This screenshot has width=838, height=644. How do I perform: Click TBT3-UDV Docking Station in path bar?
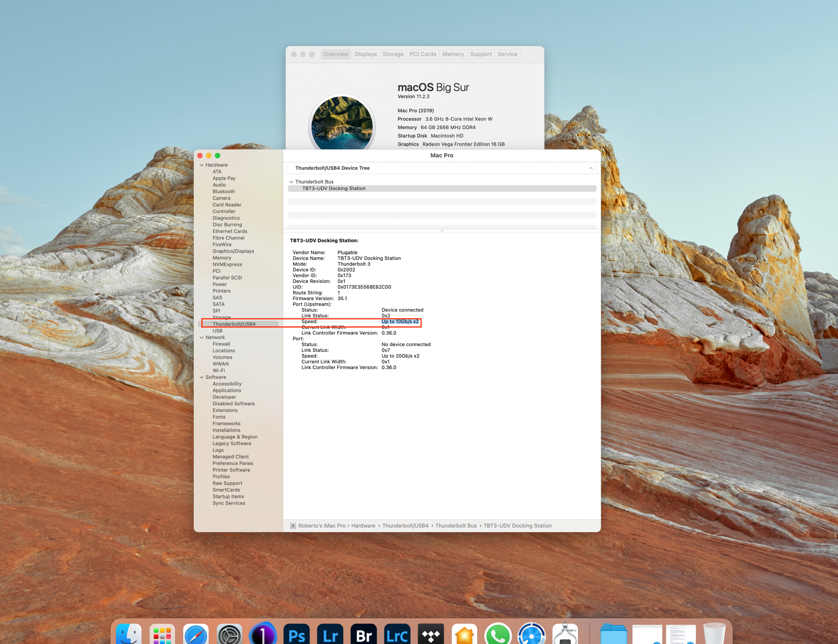517,526
